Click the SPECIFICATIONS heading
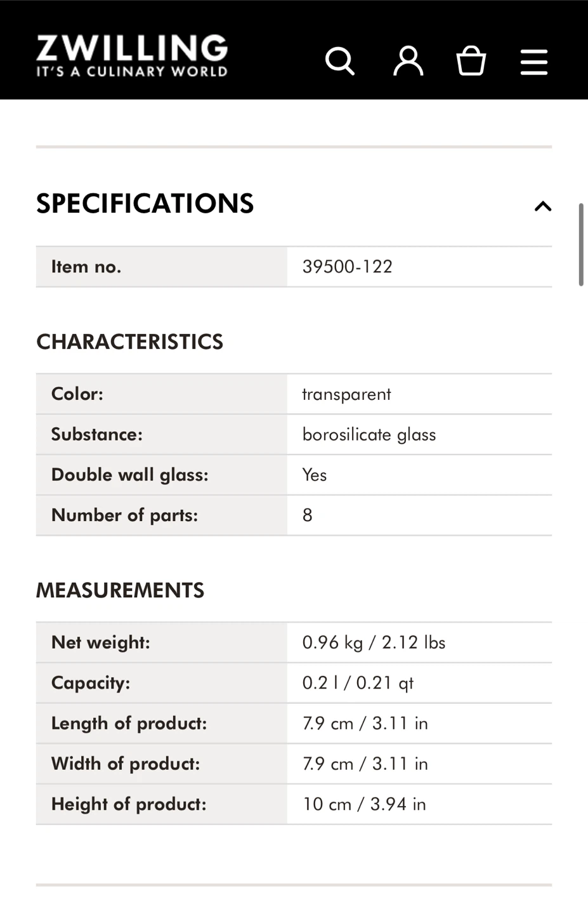Viewport: 588px width, 914px height. [x=145, y=204]
